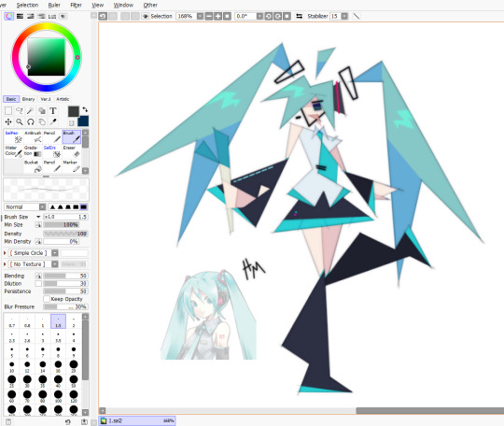Toggle Min Density pressure checkbox
Image resolution: width=504 pixels, height=426 pixels.
(x=38, y=241)
